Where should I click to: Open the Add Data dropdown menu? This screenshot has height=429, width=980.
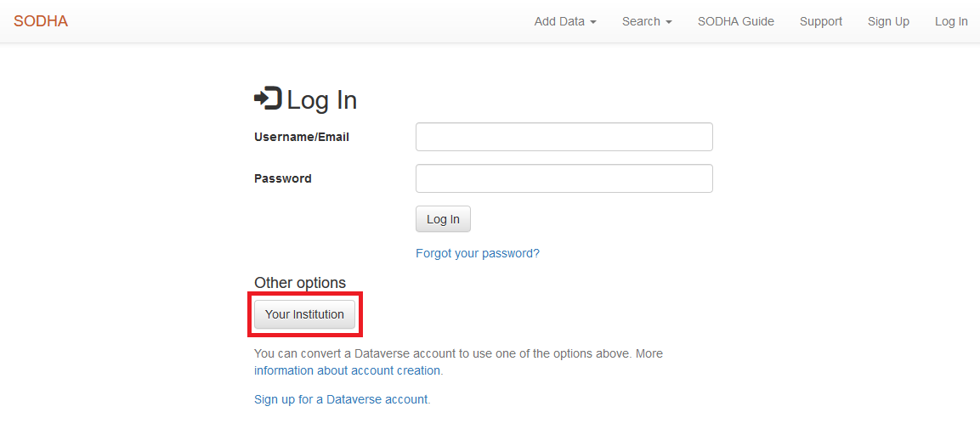565,21
